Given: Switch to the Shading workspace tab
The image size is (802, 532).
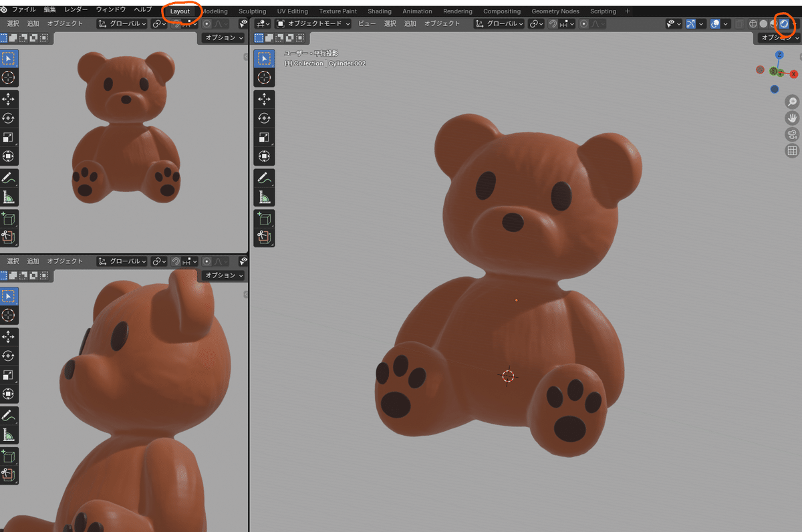Looking at the screenshot, I should (x=380, y=11).
